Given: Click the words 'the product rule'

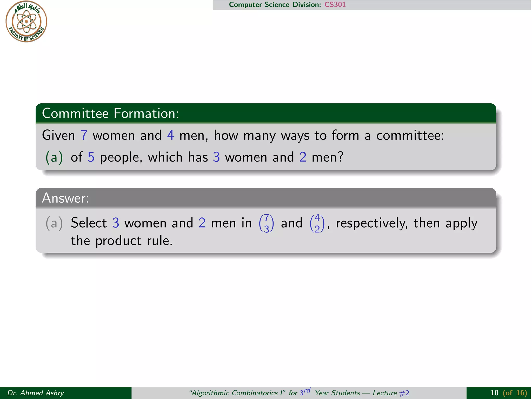Looking at the screenshot, I should 122,241.
